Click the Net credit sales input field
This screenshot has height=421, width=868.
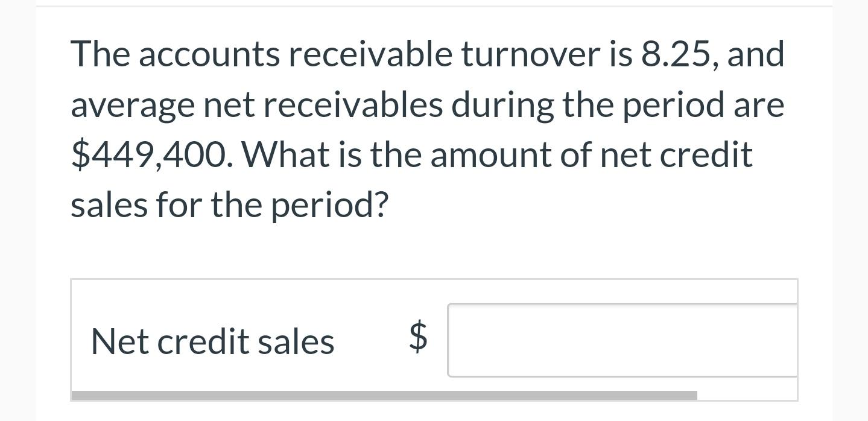click(621, 340)
